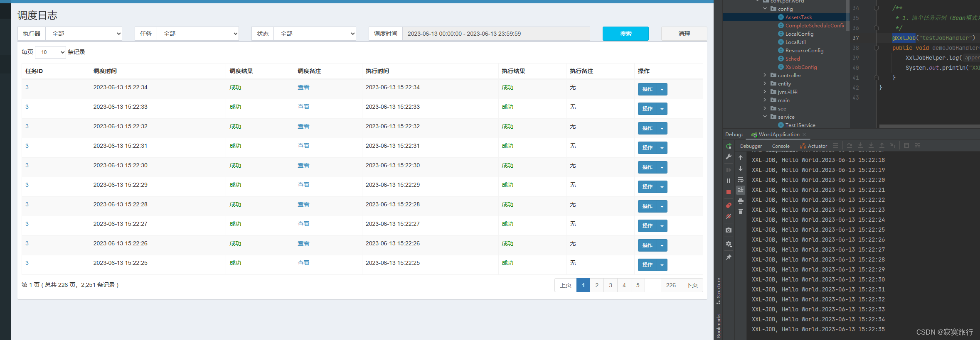
Task: Click Step Over icon in debugger toolbar
Action: (x=849, y=146)
